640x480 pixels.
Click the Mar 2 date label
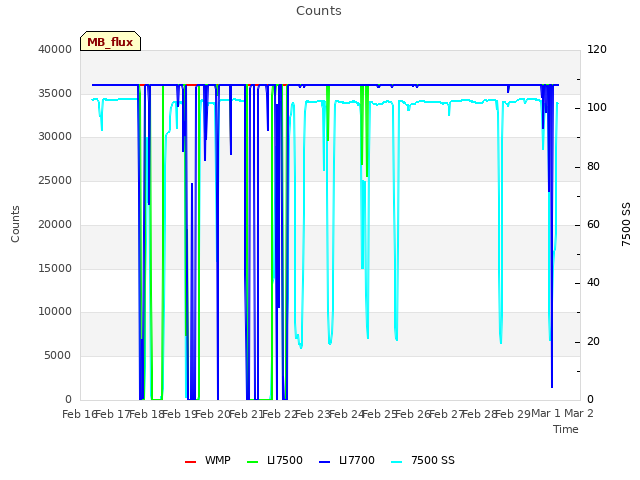point(579,414)
